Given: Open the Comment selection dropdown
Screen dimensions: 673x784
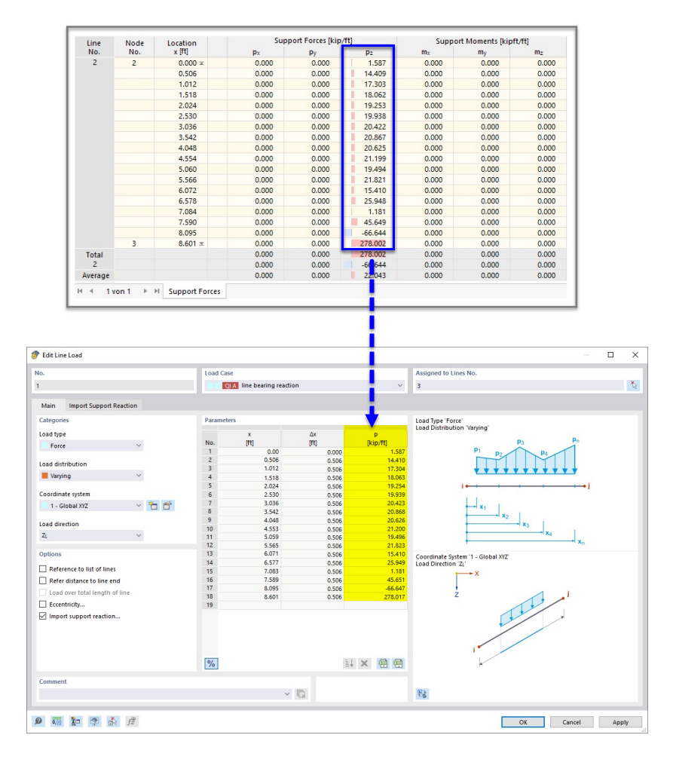Looking at the screenshot, I should click(x=286, y=692).
